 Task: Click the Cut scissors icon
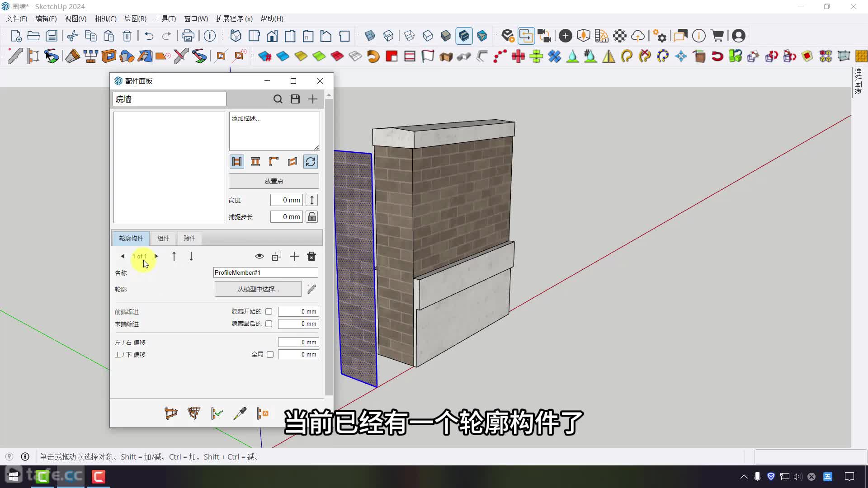tap(73, 36)
